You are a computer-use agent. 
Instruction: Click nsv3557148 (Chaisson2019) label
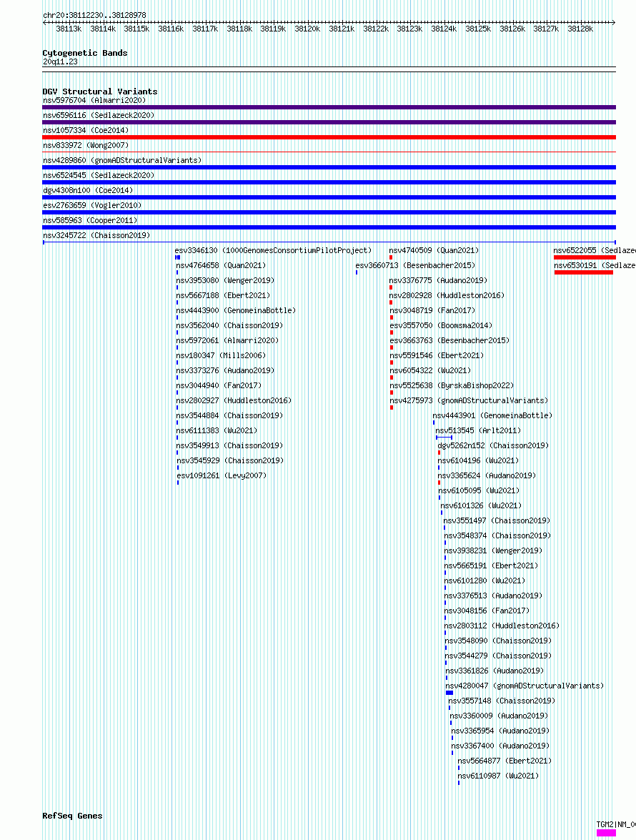point(502,700)
